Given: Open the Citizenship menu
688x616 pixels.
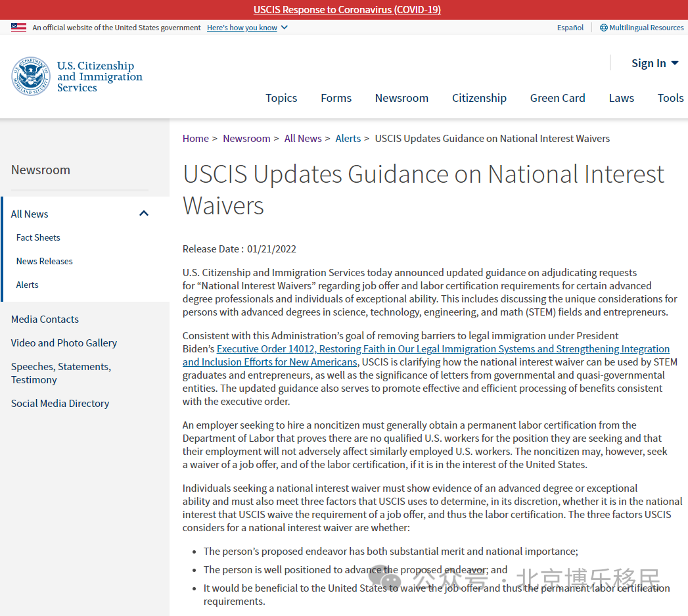Looking at the screenshot, I should point(479,98).
